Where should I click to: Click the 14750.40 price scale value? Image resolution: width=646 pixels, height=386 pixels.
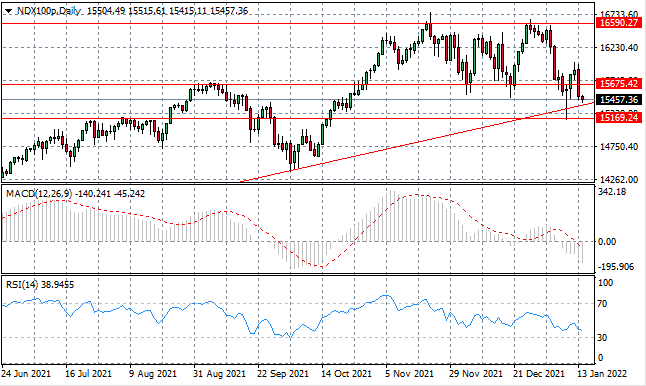point(618,147)
